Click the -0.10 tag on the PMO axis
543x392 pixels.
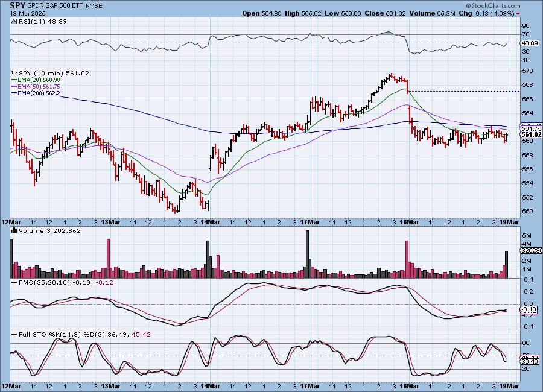pyautogui.click(x=529, y=309)
